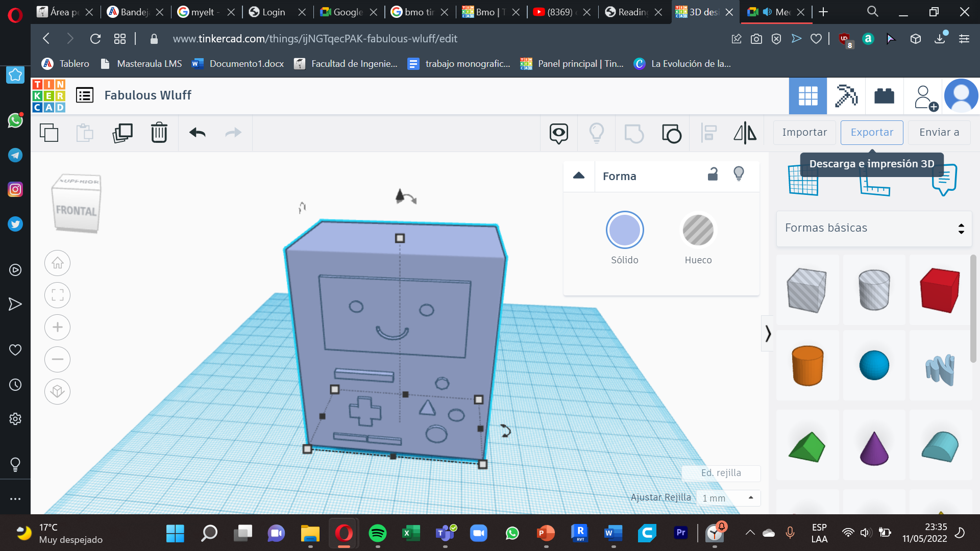Viewport: 980px width, 551px height.
Task: Zoom in with plus button
Action: (x=57, y=328)
